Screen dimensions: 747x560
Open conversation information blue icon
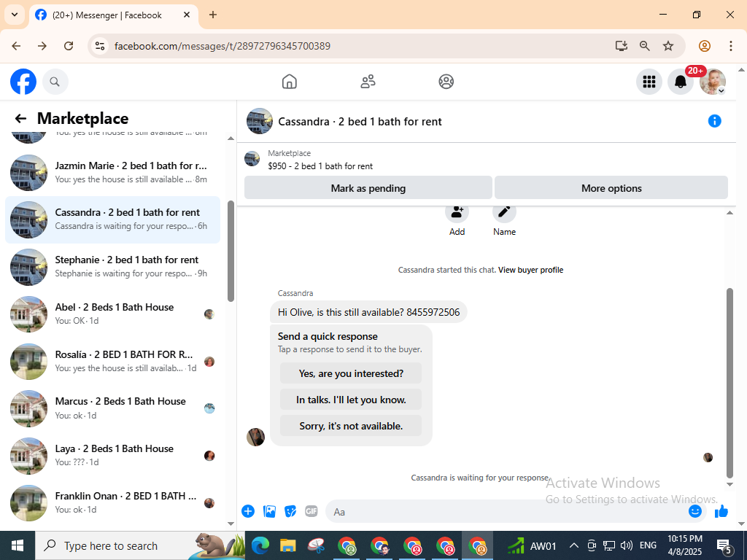714,121
